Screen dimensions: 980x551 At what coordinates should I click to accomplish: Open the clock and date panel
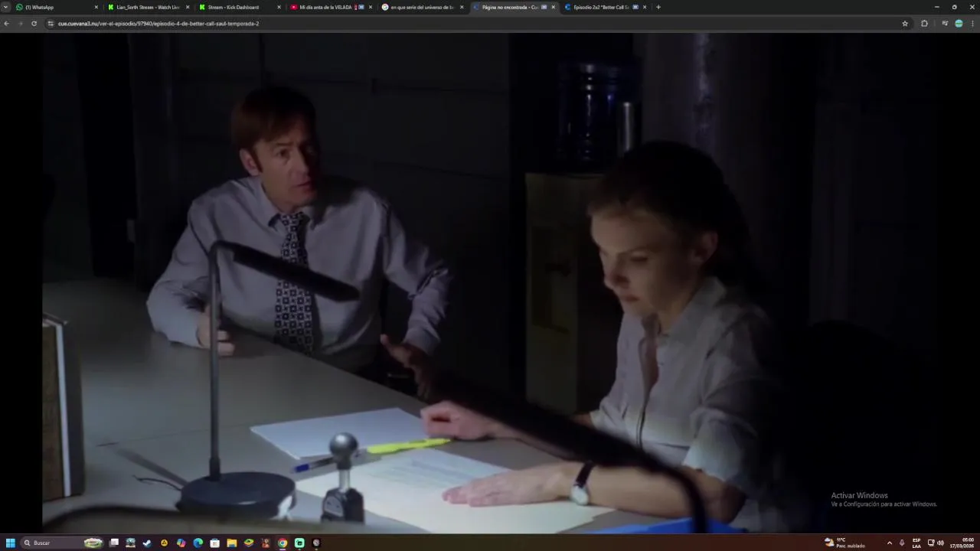[962, 543]
